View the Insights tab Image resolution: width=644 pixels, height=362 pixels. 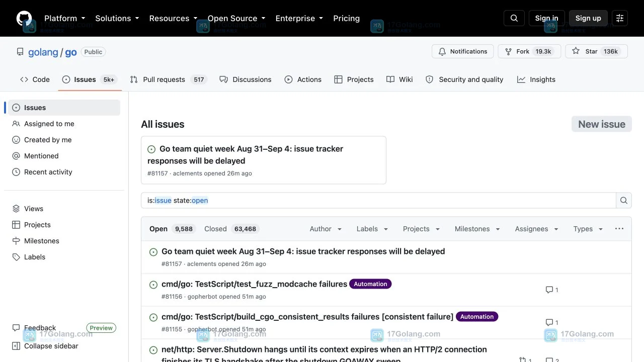pos(536,79)
